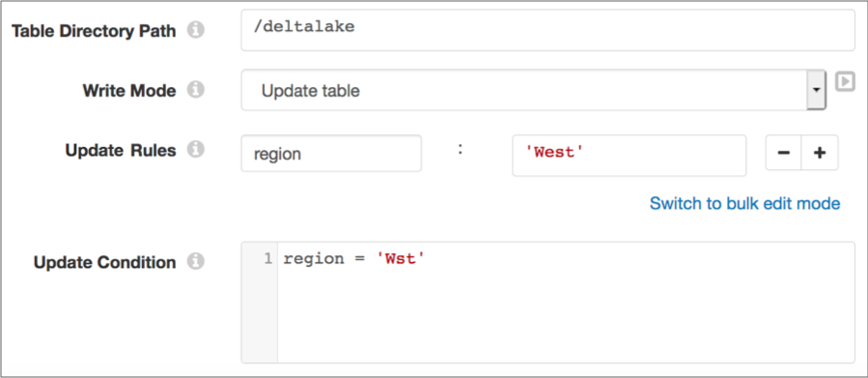Show help for Write Mode info icon
The width and height of the screenshot is (868, 378).
click(x=195, y=90)
